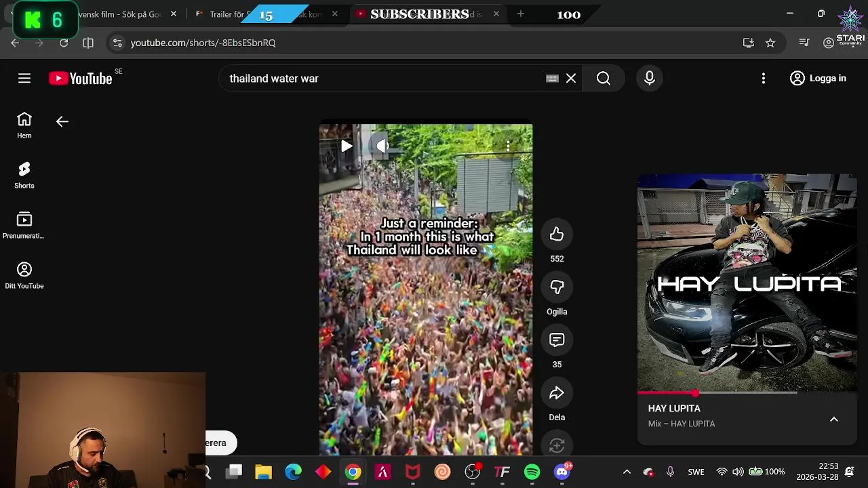Screen dimensions: 868x488
Task: Close the active YouTube tab
Action: click(x=496, y=14)
